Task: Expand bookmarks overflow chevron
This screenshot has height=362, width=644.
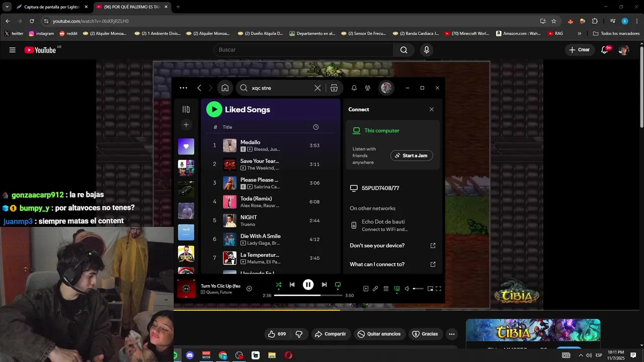Action: point(580,34)
